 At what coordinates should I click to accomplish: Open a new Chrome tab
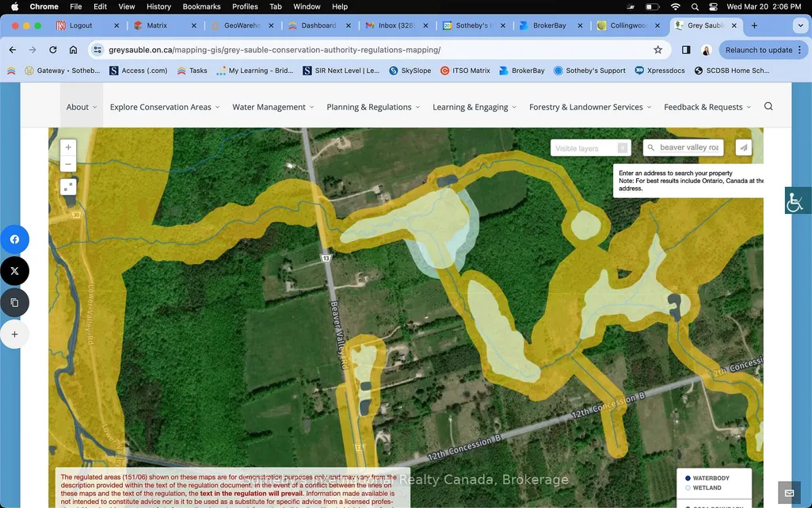tap(754, 25)
